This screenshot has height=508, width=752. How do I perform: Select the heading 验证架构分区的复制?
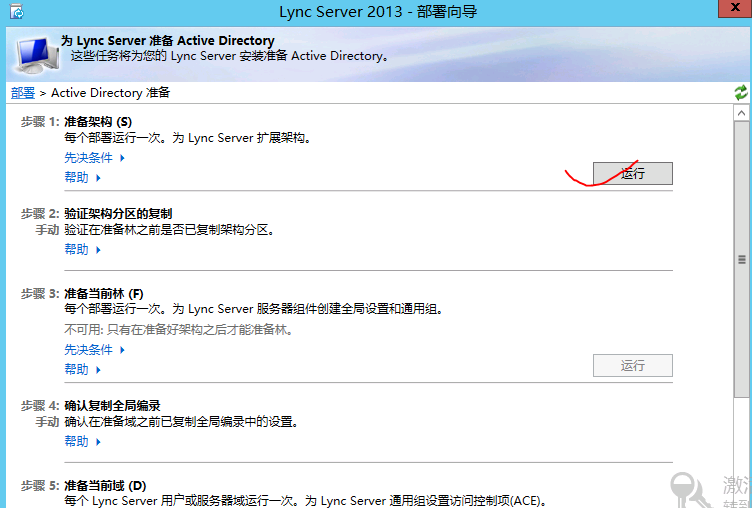point(118,213)
